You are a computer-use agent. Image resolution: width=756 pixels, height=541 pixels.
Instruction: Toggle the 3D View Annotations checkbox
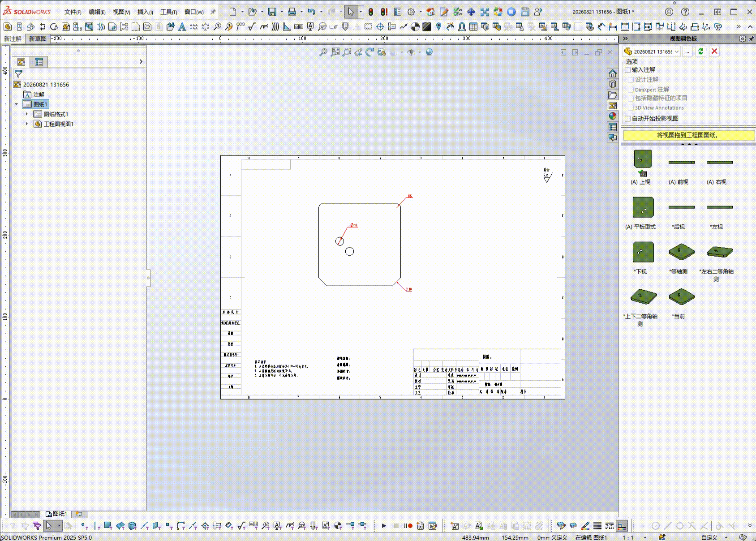click(x=631, y=108)
